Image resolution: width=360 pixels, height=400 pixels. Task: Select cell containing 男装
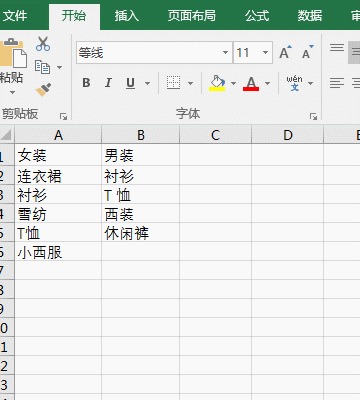coord(141,155)
